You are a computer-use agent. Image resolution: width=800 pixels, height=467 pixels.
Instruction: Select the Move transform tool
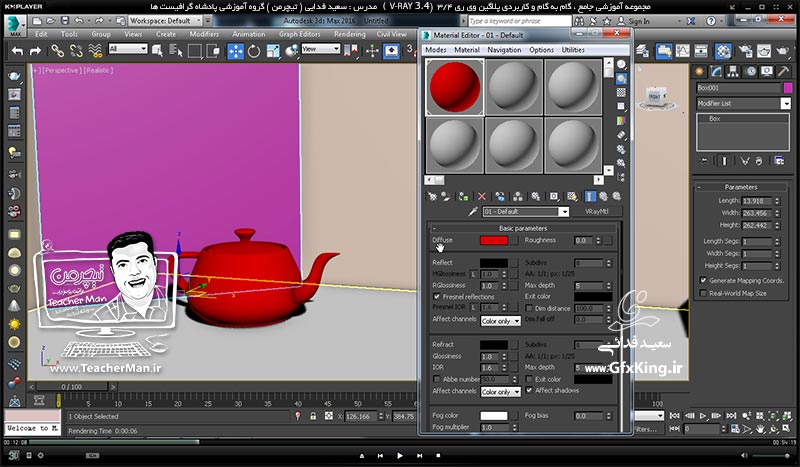(x=235, y=51)
